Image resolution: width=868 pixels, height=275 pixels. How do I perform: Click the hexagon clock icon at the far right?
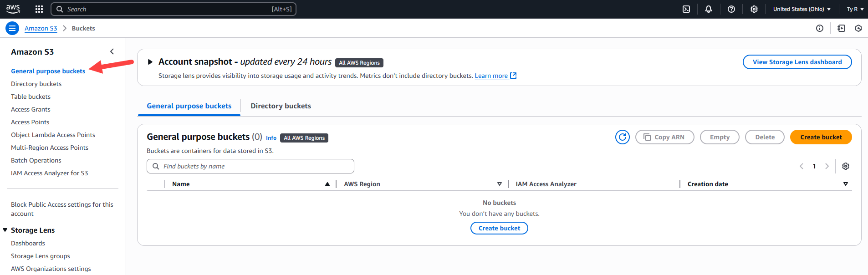click(x=858, y=28)
